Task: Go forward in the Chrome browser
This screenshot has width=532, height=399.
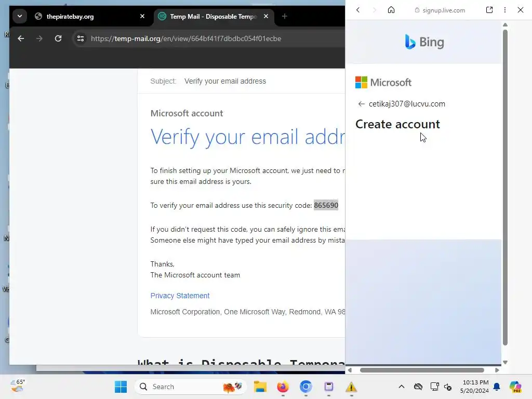Action: coord(39,38)
